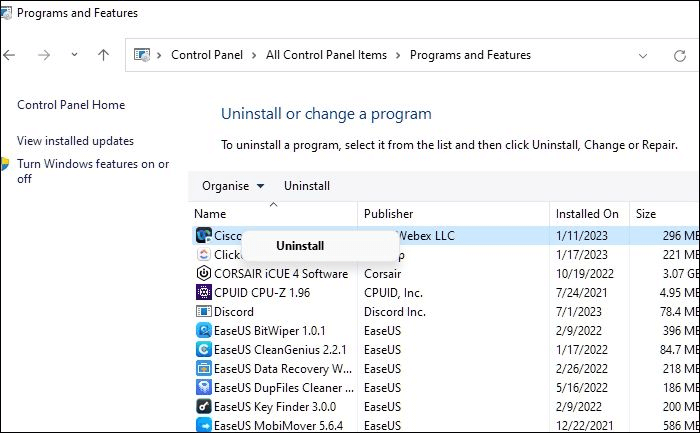This screenshot has width=700, height=433.
Task: Click the 12/22/2021 installed date
Action: [x=585, y=425]
